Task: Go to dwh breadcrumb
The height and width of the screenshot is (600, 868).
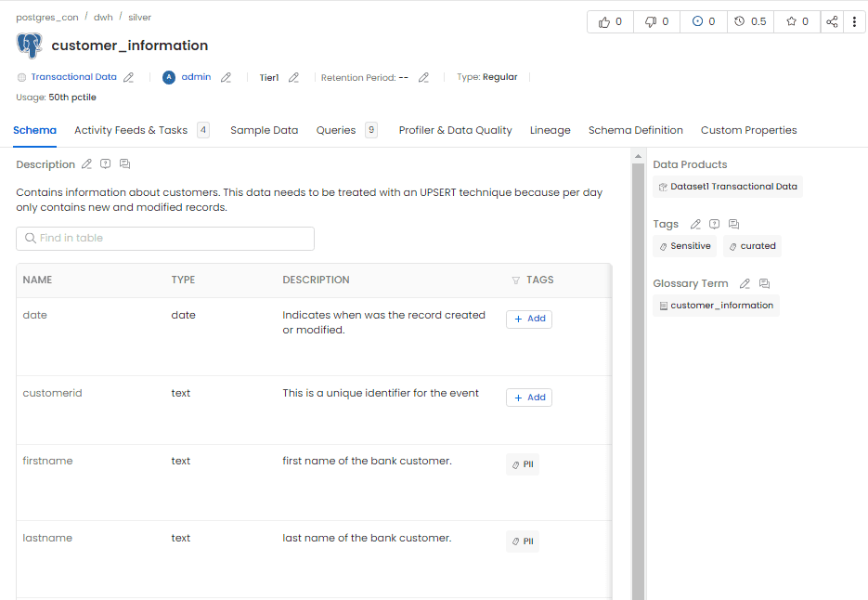Action: point(103,17)
